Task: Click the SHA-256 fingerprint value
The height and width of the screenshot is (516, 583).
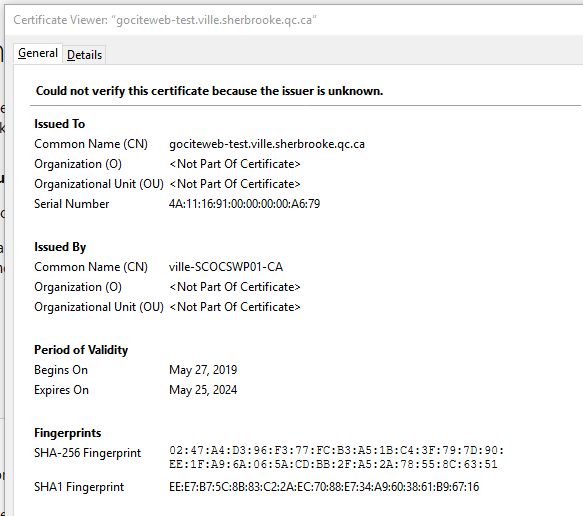Action: pos(336,457)
